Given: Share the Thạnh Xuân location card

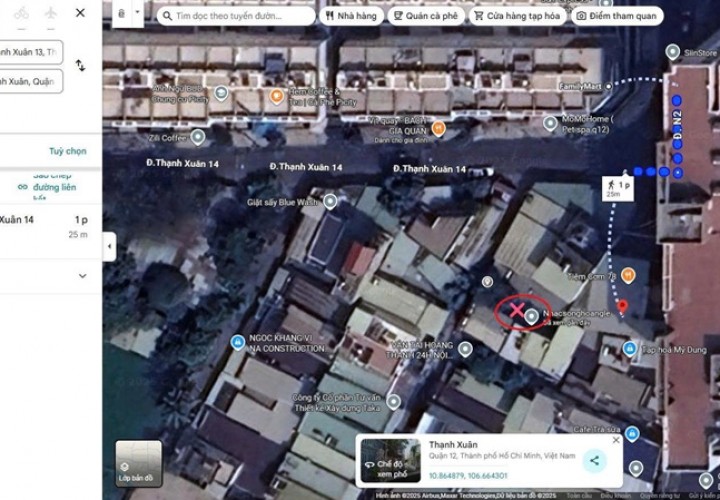Looking at the screenshot, I should coord(594,461).
